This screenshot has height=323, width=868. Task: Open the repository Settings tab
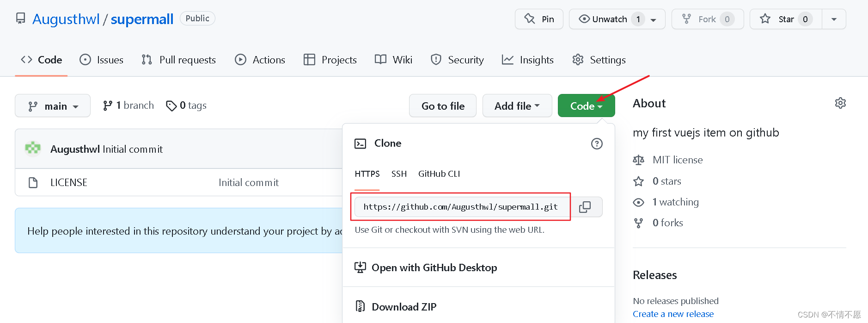[x=599, y=60]
